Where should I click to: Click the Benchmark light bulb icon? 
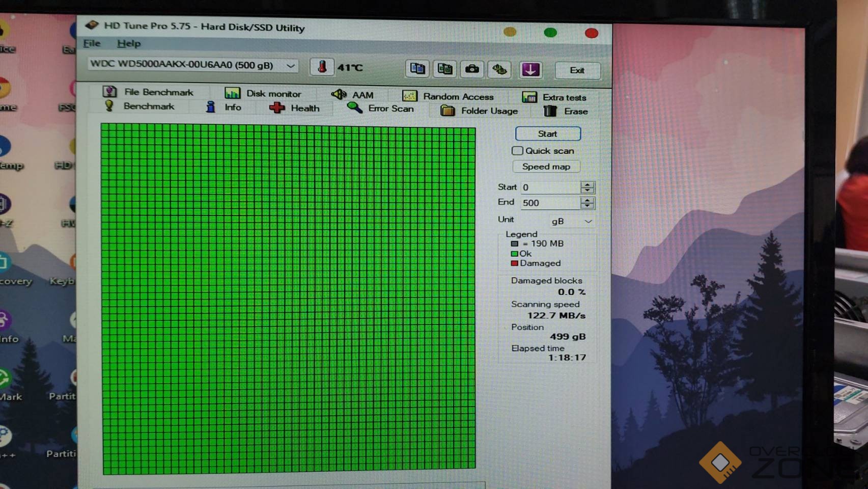(109, 105)
